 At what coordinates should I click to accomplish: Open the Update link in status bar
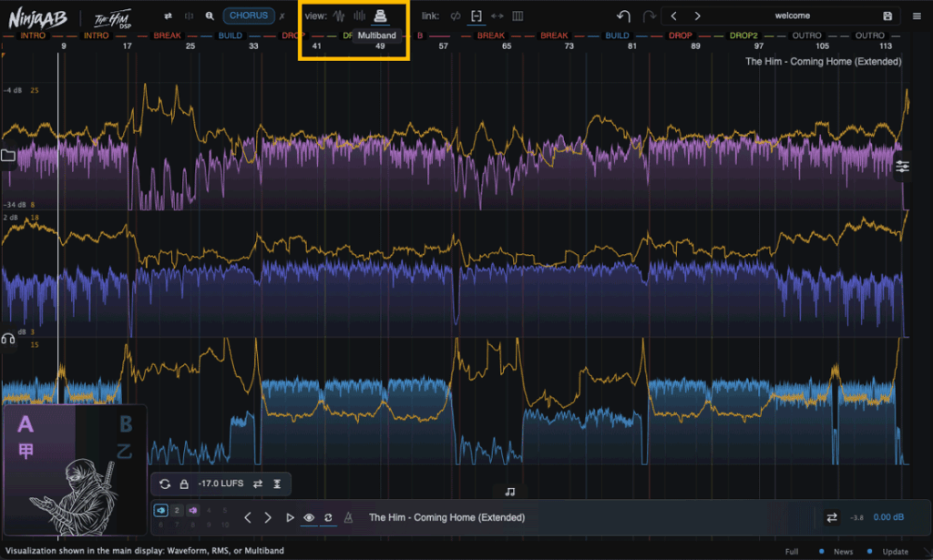[x=895, y=552]
